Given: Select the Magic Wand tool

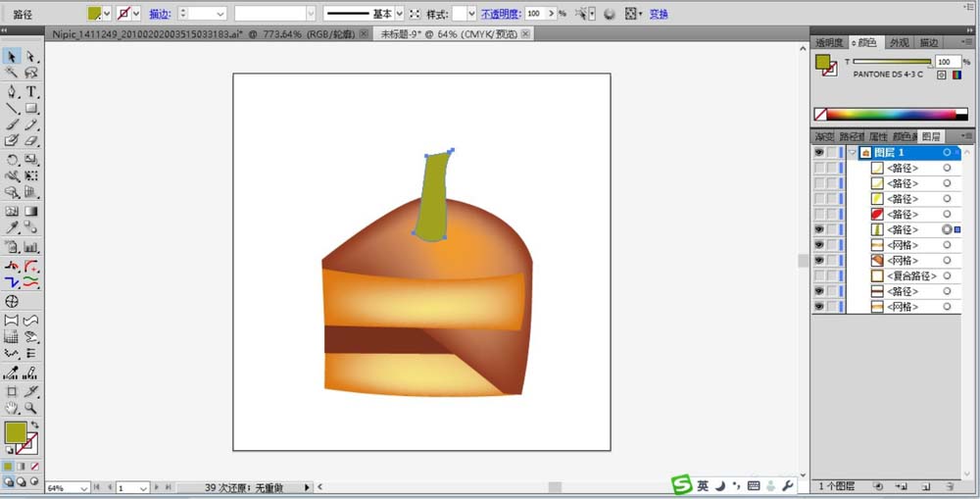Looking at the screenshot, I should point(12,74).
